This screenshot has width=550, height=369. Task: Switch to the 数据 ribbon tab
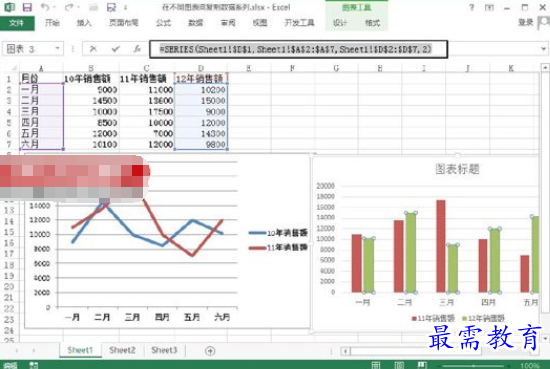coord(195,23)
